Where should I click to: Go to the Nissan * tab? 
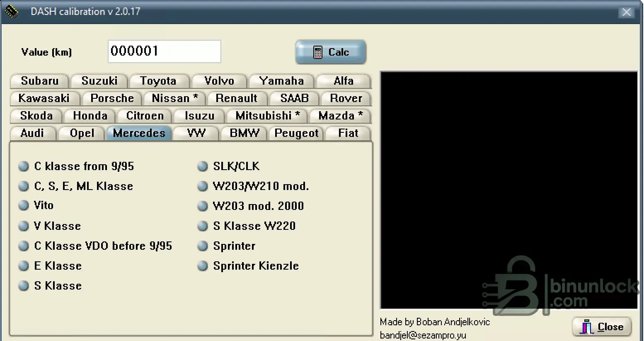(175, 98)
